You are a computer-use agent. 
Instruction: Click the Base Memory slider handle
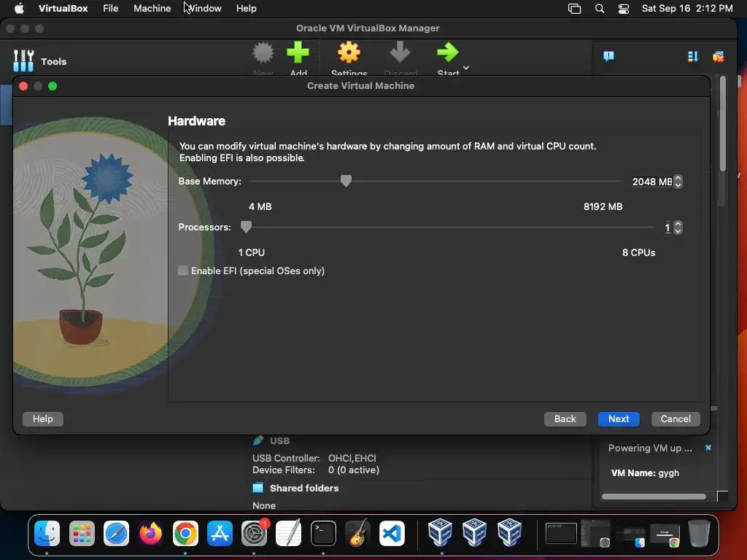point(346,181)
